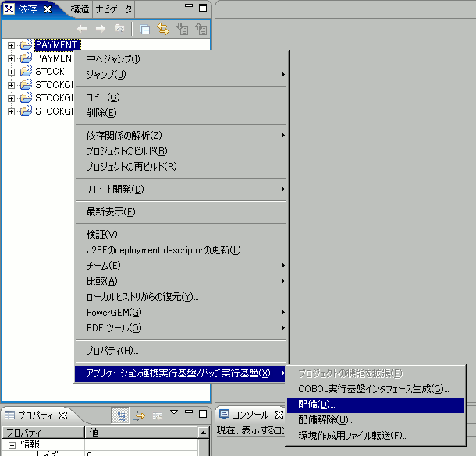Open the チーム(E) submenu
The height and width of the screenshot is (456, 476).
coord(104,266)
